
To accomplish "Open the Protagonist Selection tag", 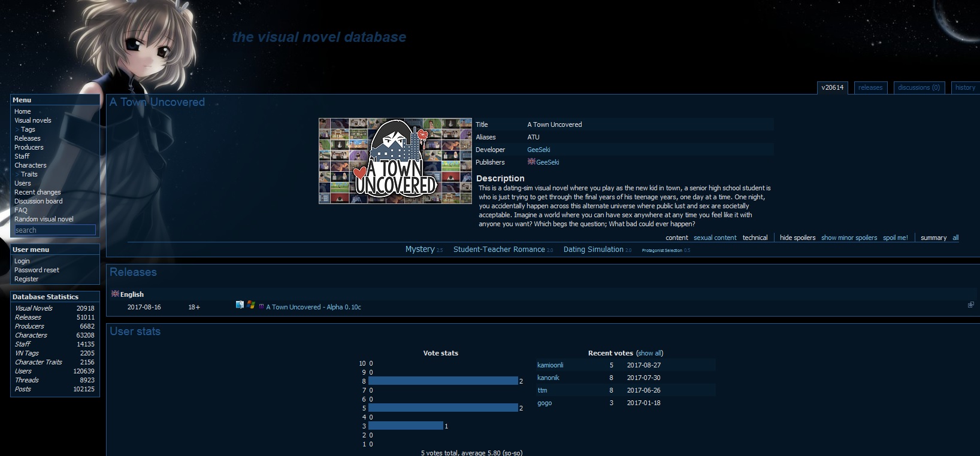I will pos(662,250).
